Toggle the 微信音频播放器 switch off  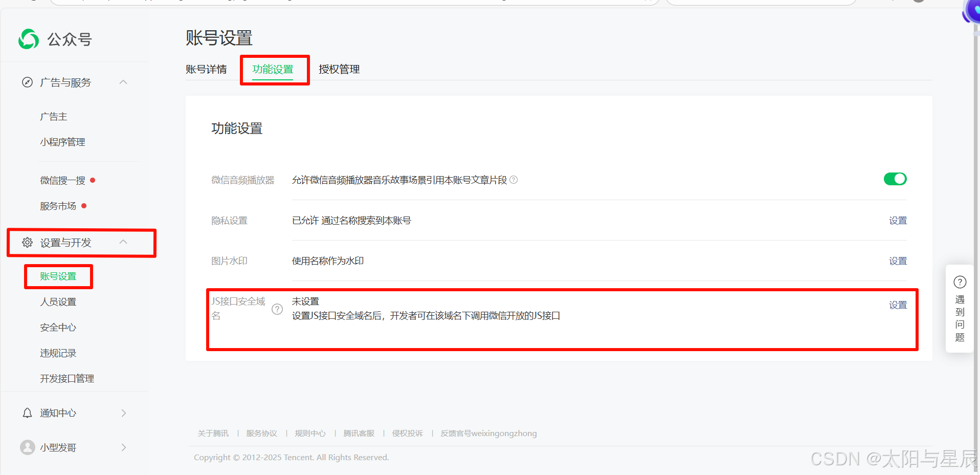point(895,179)
